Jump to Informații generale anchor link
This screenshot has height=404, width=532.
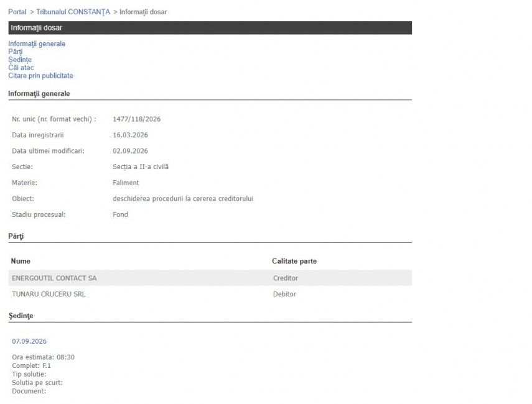(x=37, y=44)
